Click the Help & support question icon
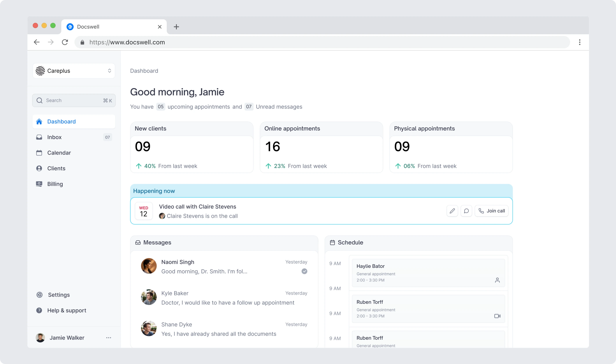Screen dimensions: 616x364 (39, 310)
